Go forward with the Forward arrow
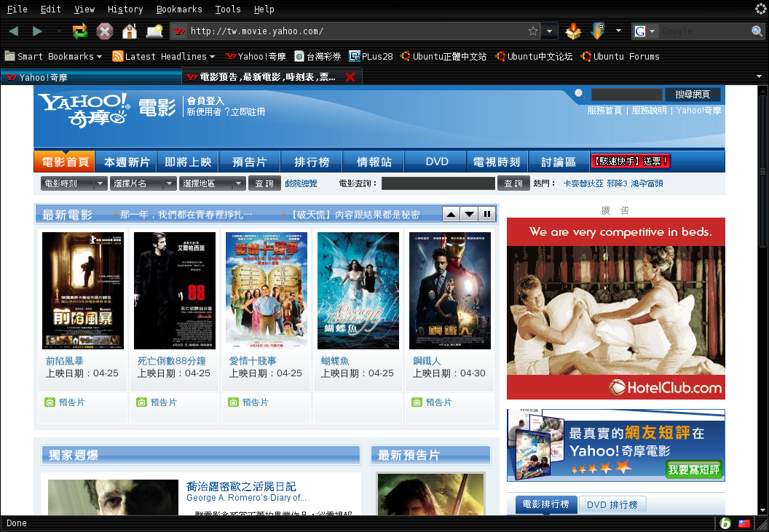The height and width of the screenshot is (532, 769). (37, 31)
